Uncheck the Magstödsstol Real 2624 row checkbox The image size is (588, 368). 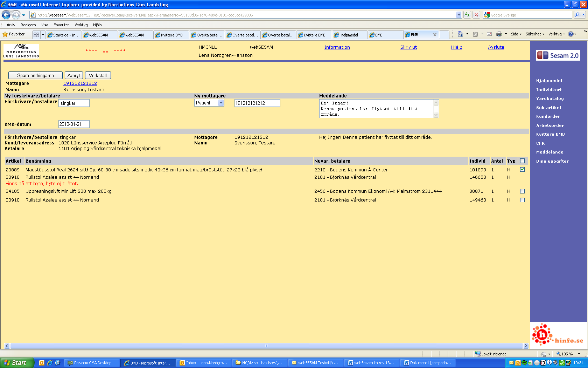522,170
